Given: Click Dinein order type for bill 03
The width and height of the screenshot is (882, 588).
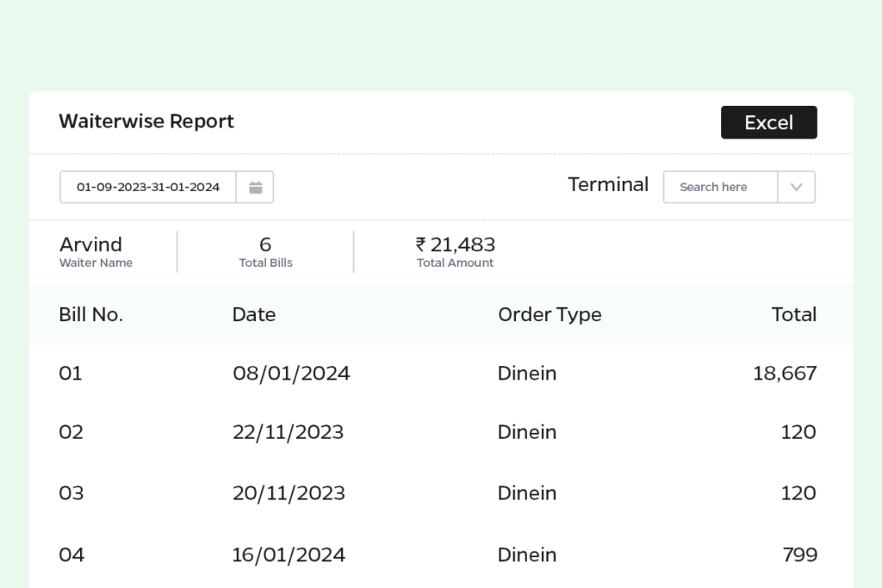Looking at the screenshot, I should click(x=527, y=493).
